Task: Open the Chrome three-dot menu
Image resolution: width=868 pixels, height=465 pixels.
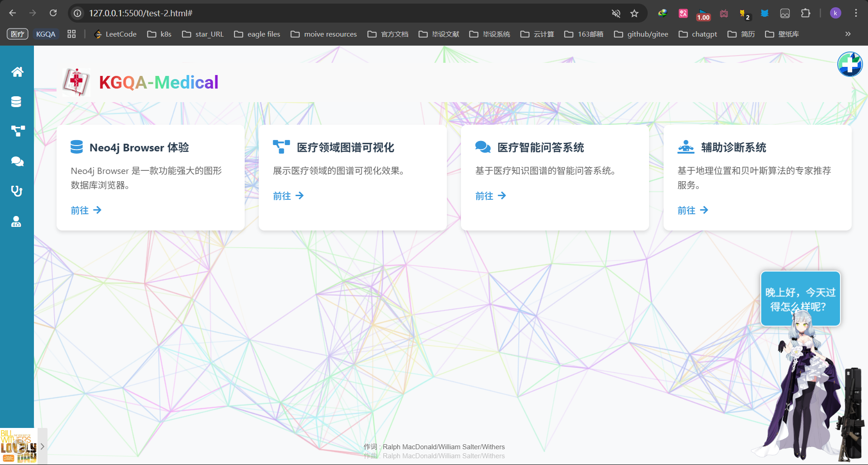Action: pyautogui.click(x=856, y=14)
